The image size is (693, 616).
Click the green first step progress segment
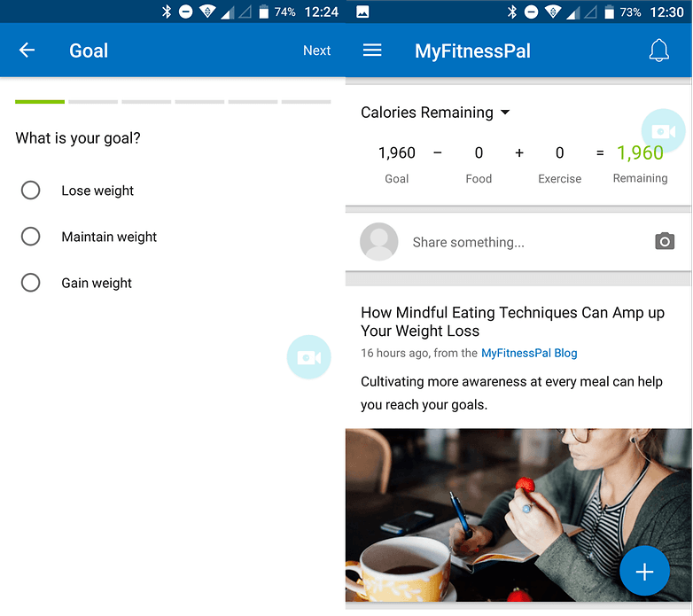(40, 102)
